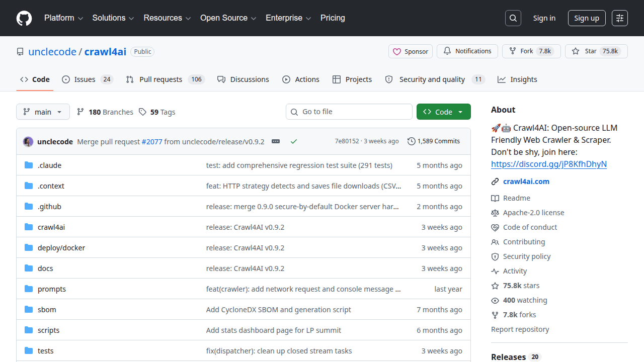Switch to the Code tab
The width and height of the screenshot is (644, 362).
tap(35, 79)
